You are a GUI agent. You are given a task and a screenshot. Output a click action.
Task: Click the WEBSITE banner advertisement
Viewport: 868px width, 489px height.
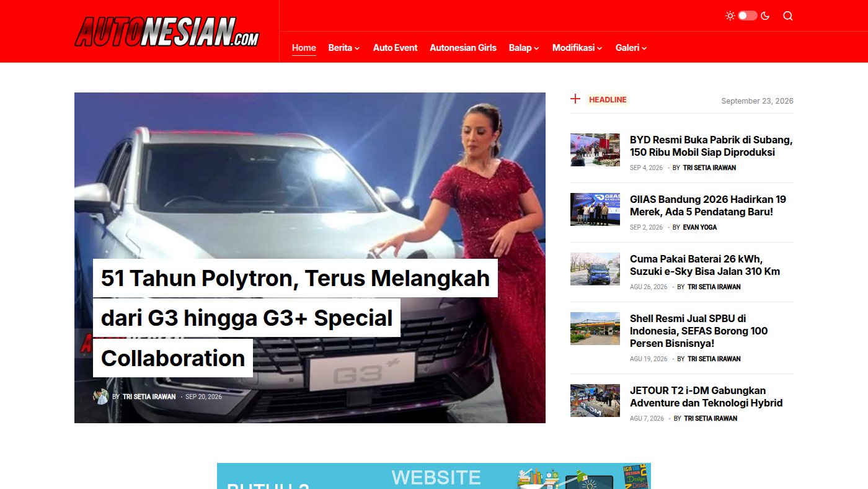(434, 476)
